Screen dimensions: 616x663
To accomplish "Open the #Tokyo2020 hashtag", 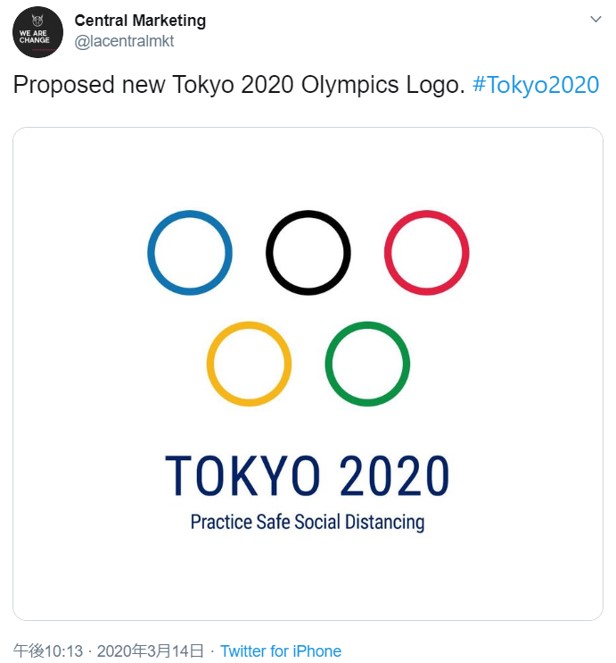I will (x=536, y=85).
